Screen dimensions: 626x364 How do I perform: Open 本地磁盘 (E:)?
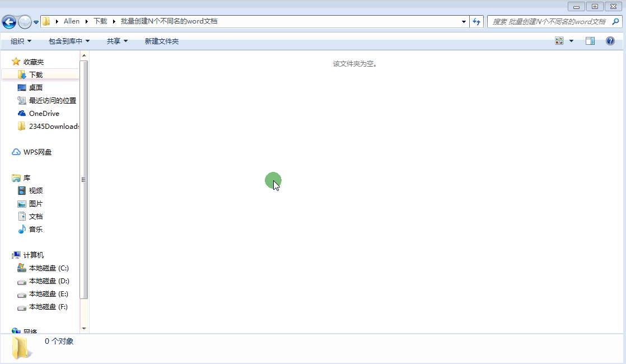(x=49, y=294)
